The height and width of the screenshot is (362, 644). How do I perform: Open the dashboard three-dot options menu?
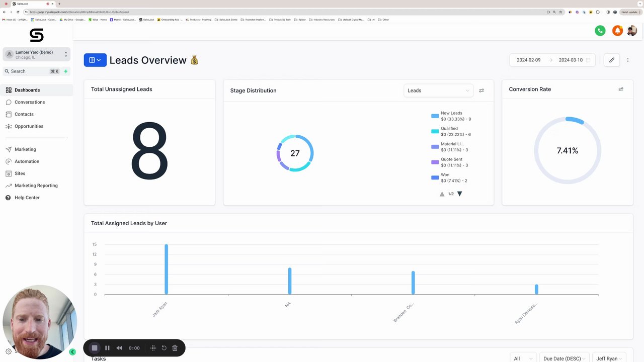click(628, 60)
